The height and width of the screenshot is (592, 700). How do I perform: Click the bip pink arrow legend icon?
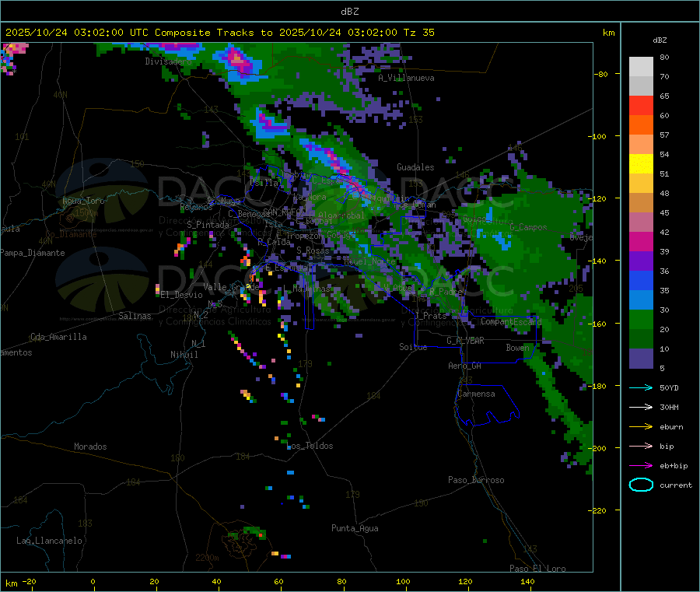click(641, 446)
